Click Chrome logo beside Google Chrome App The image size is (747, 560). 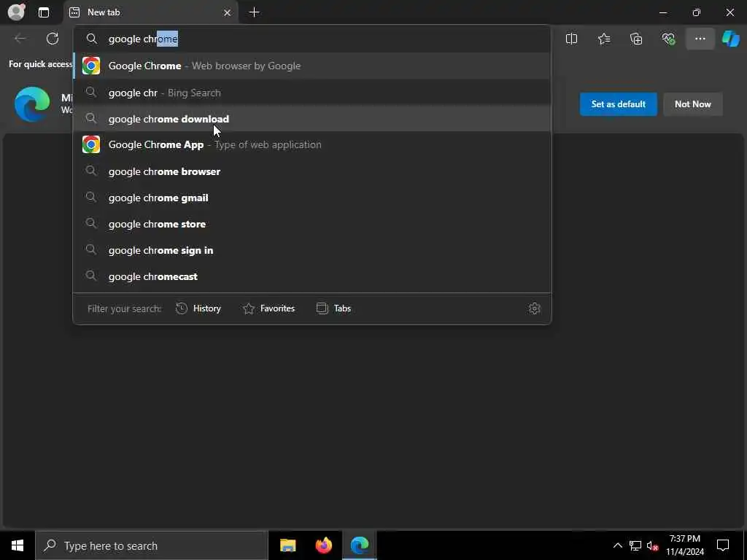click(x=91, y=144)
